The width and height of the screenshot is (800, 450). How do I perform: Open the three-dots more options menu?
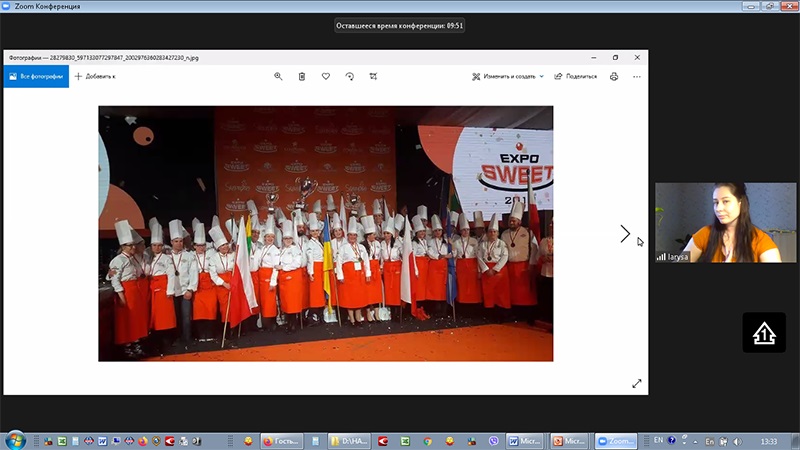coord(637,76)
